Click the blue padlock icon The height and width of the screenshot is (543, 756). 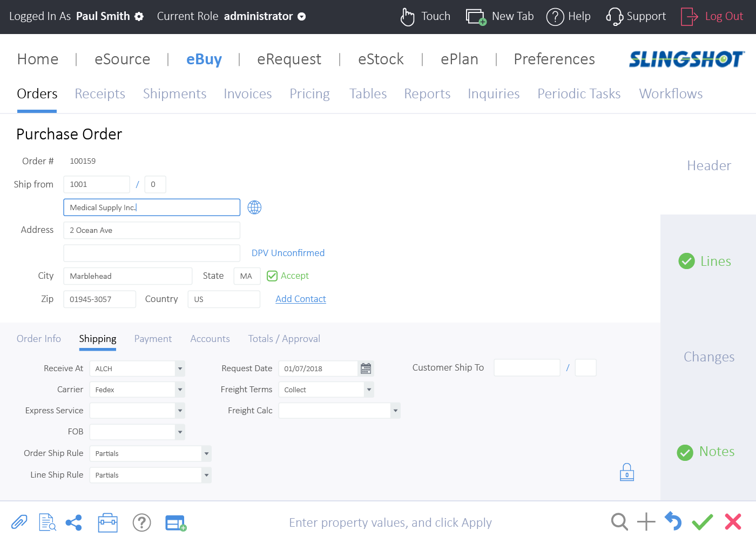click(626, 472)
